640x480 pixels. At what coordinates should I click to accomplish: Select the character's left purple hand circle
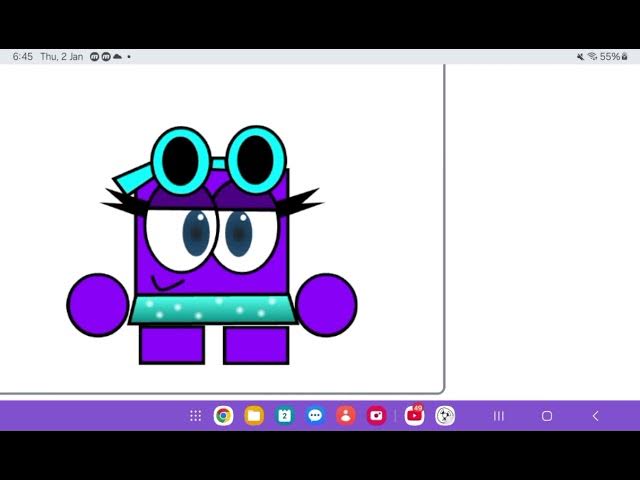(98, 305)
